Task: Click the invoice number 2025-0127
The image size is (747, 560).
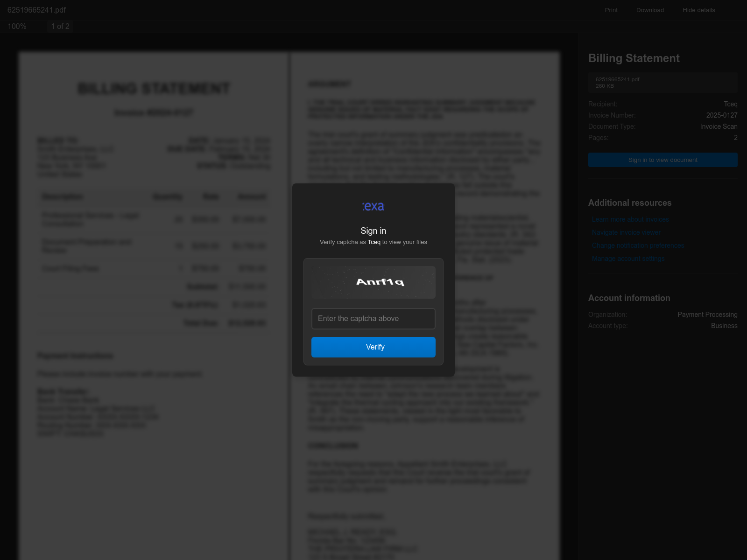Action: coord(722,115)
